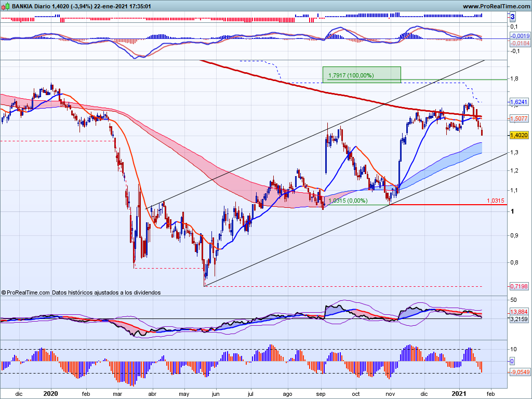Click the yellow 1,4020 current price label

click(x=519, y=135)
